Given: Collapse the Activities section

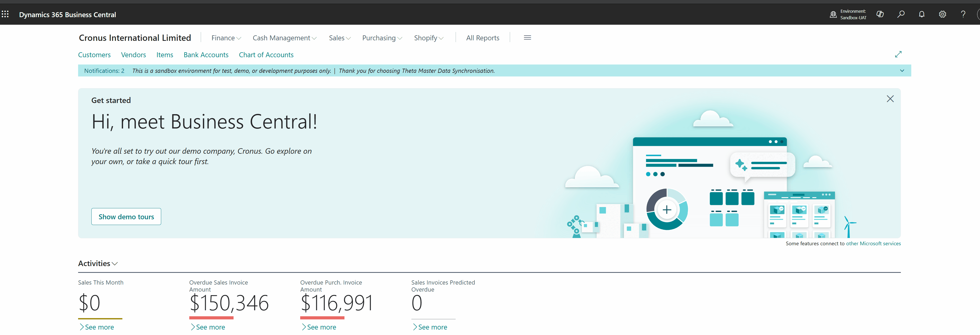Looking at the screenshot, I should point(98,263).
